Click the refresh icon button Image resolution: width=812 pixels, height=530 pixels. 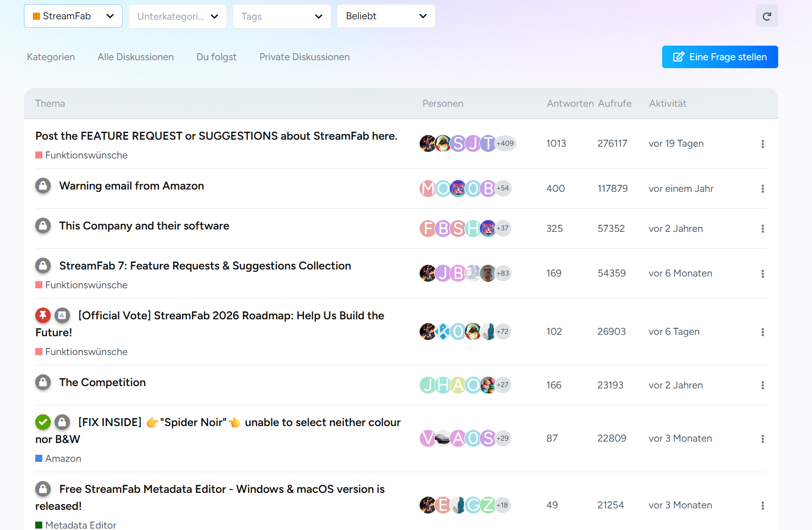pos(766,16)
